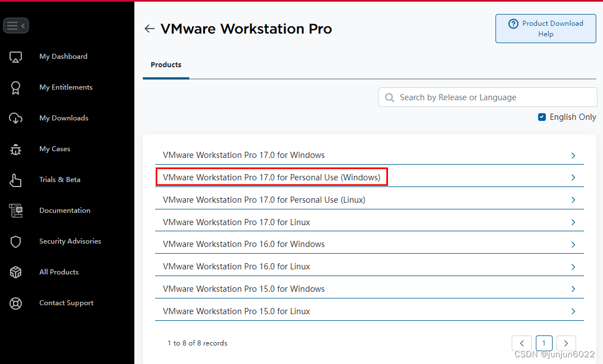Image resolution: width=603 pixels, height=364 pixels.
Task: Click the Trials & Beta hand pointer icon
Action: coord(15,180)
